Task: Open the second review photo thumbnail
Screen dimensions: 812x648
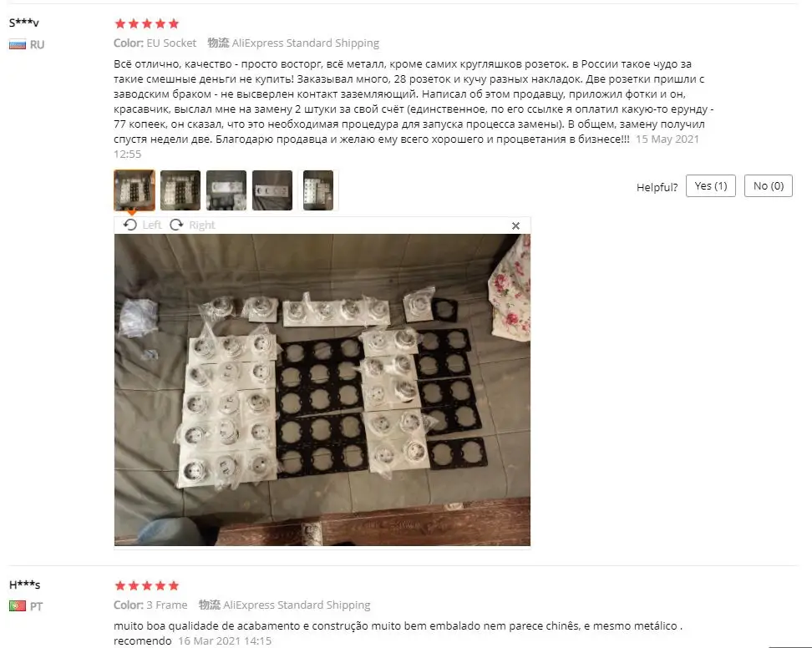Action: click(180, 190)
